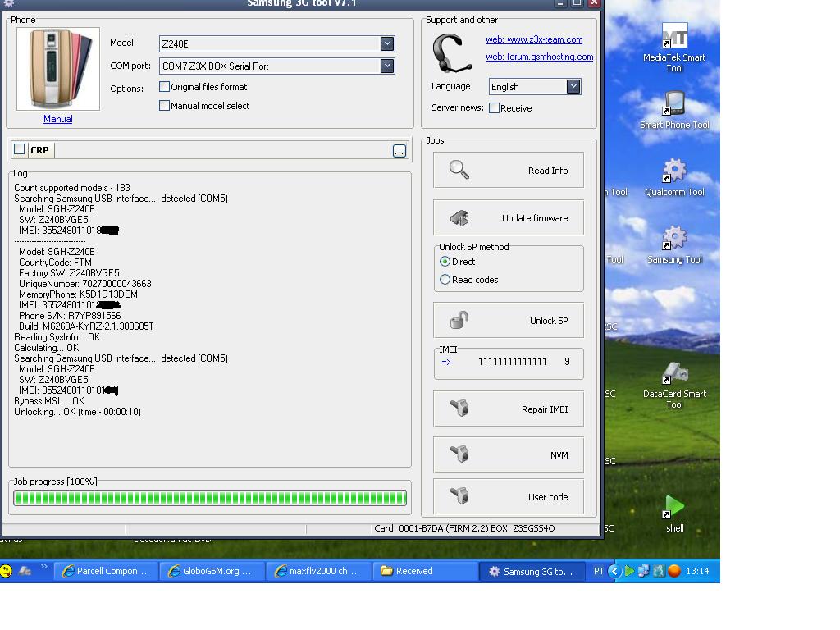Viewport: 840px width, 630px height.
Task: Click the green job progress bar
Action: point(210,498)
